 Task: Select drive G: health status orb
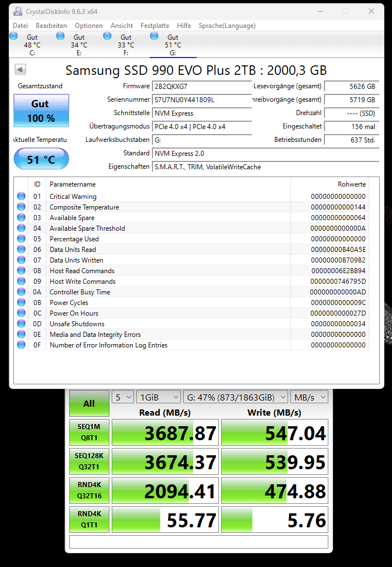pyautogui.click(x=154, y=36)
